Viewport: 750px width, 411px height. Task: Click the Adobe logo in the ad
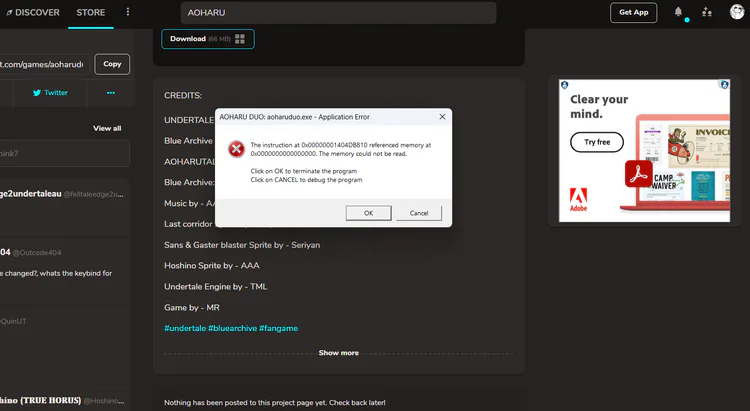click(578, 200)
